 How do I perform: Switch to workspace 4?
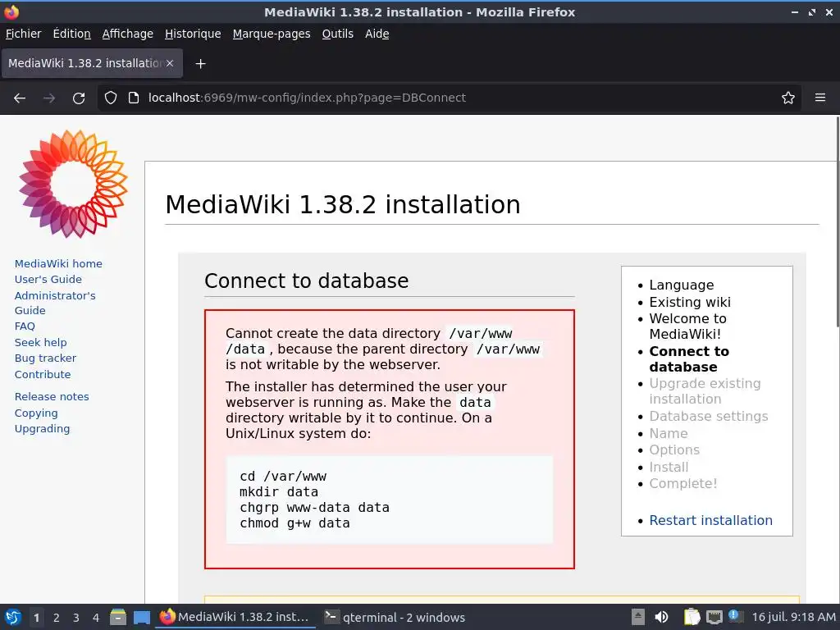pyautogui.click(x=96, y=618)
